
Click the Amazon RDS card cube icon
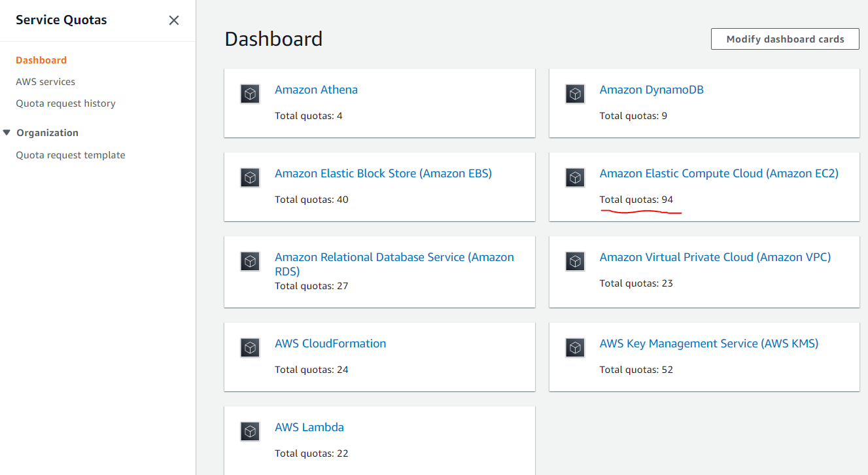point(251,261)
